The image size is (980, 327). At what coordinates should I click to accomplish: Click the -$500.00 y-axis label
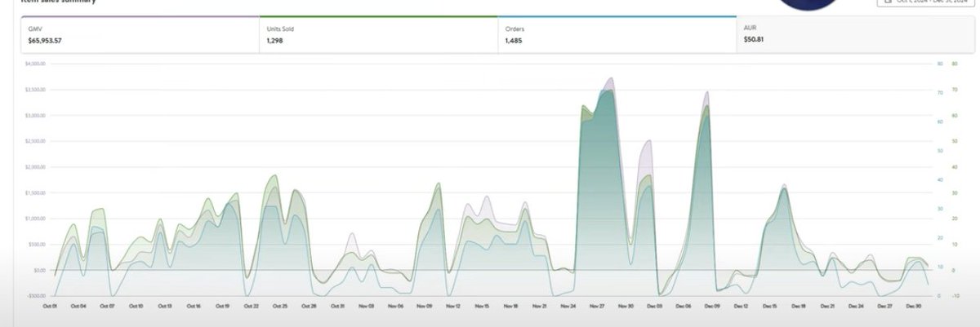[34, 296]
